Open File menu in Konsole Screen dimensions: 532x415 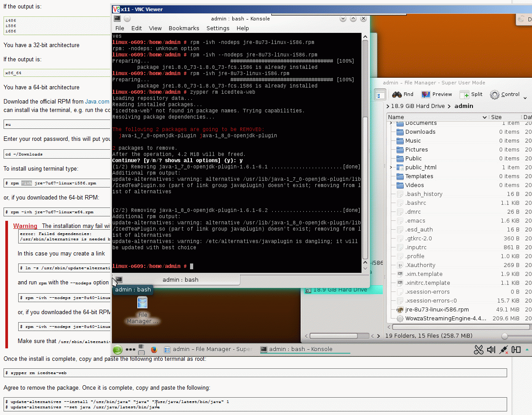[x=120, y=28]
